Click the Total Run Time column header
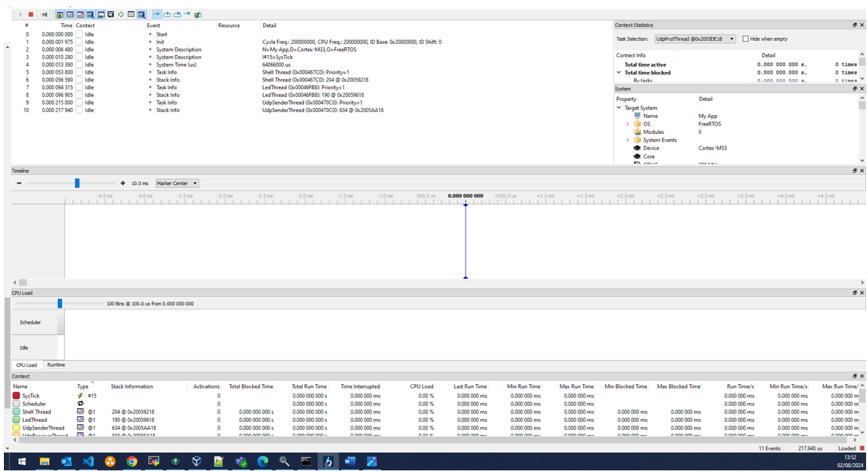Viewport: 868px width, 471px height. [310, 386]
